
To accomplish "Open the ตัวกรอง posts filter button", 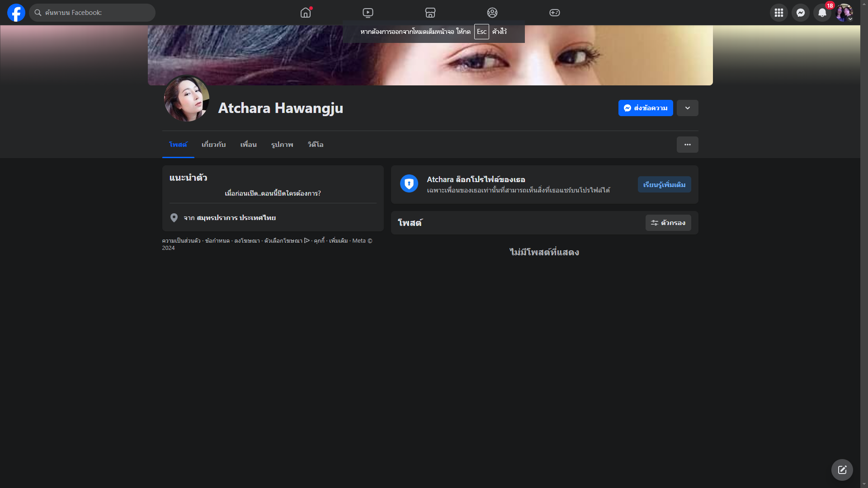I will click(x=668, y=223).
